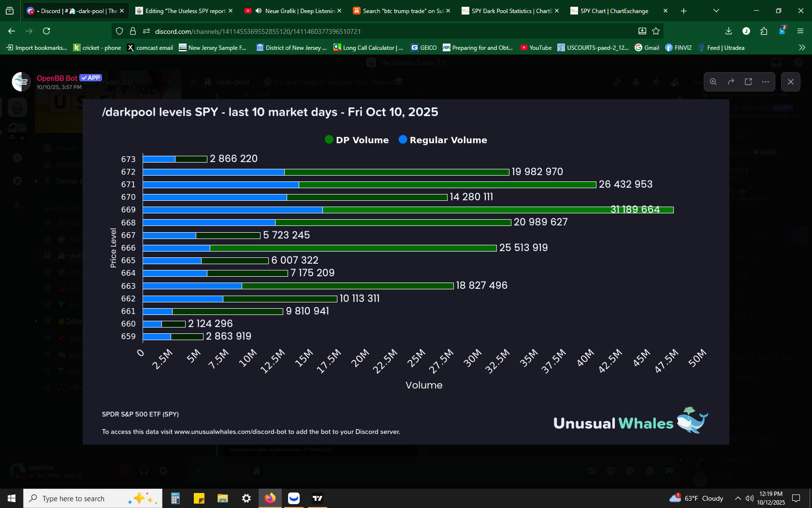
Task: Click the tracking protection shield icon
Action: 119,31
